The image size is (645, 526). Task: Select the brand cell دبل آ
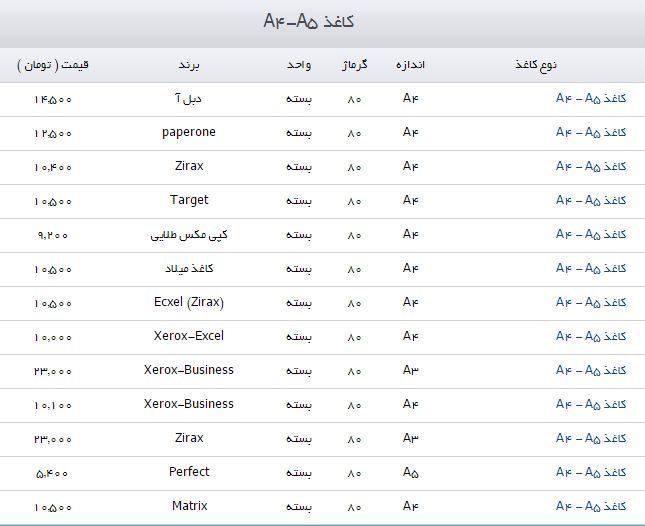[188, 99]
